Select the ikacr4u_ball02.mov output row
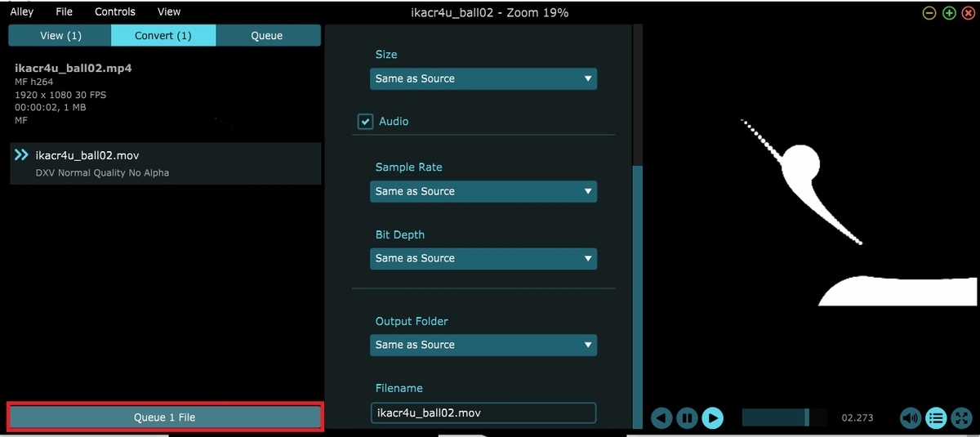 coord(166,163)
